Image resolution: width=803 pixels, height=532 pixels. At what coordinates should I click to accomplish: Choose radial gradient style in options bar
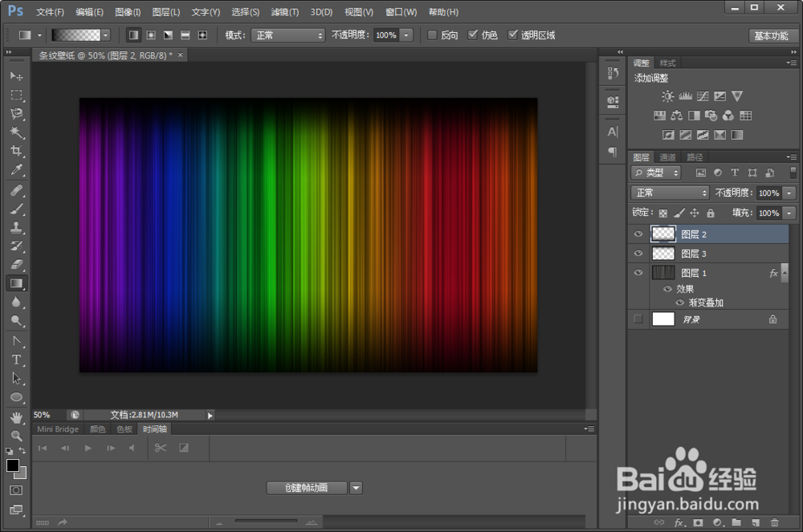tap(151, 35)
